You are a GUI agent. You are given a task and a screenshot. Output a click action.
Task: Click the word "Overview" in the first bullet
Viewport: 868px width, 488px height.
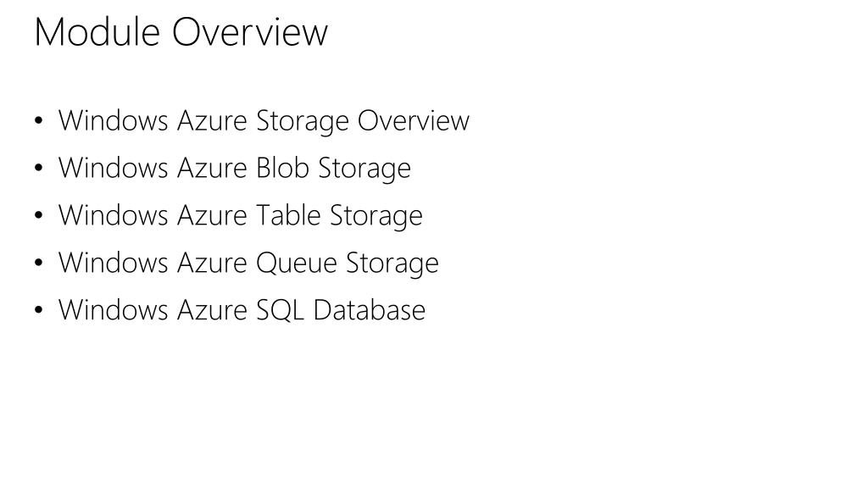pos(413,121)
